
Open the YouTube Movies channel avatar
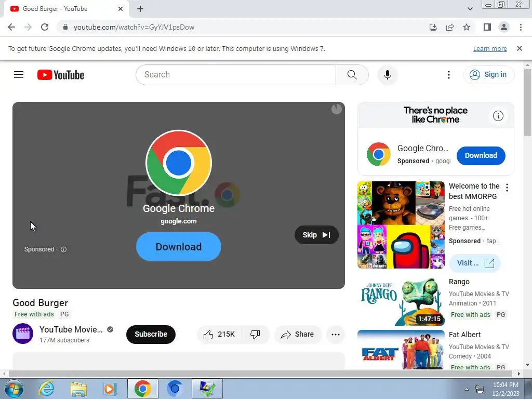[x=23, y=334]
